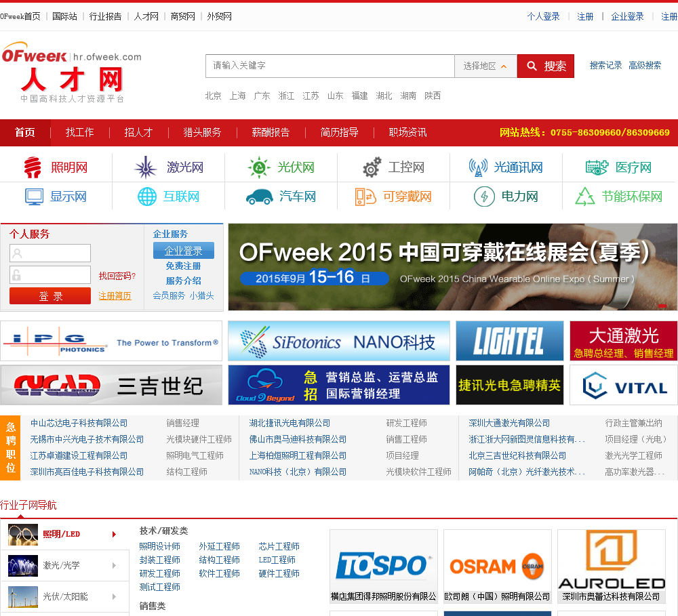Open 深圳大通激光有限公司 company link

click(509, 423)
